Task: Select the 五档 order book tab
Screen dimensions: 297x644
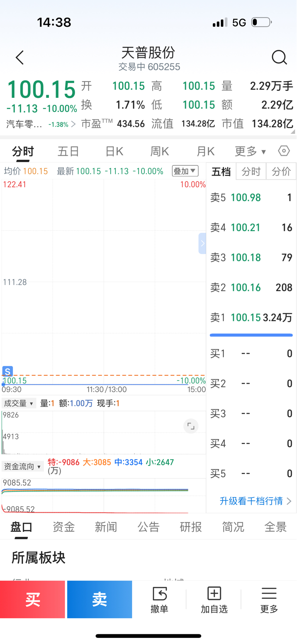Action: click(x=221, y=171)
